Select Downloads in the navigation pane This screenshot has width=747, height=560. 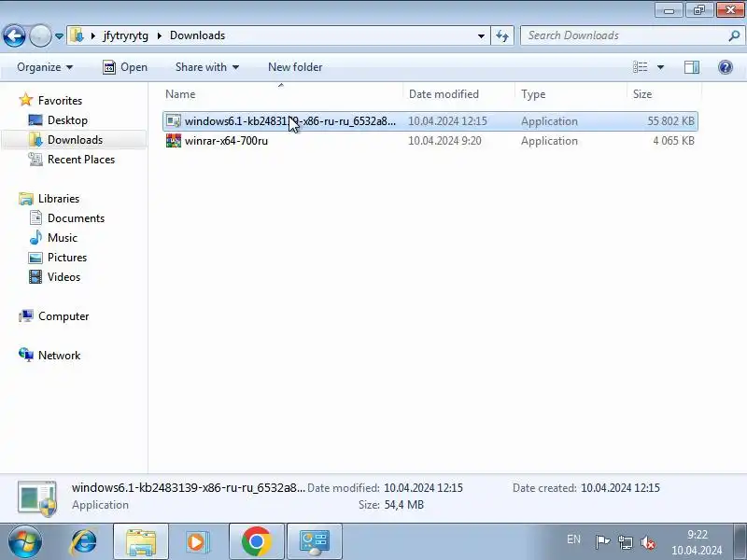[x=75, y=139]
